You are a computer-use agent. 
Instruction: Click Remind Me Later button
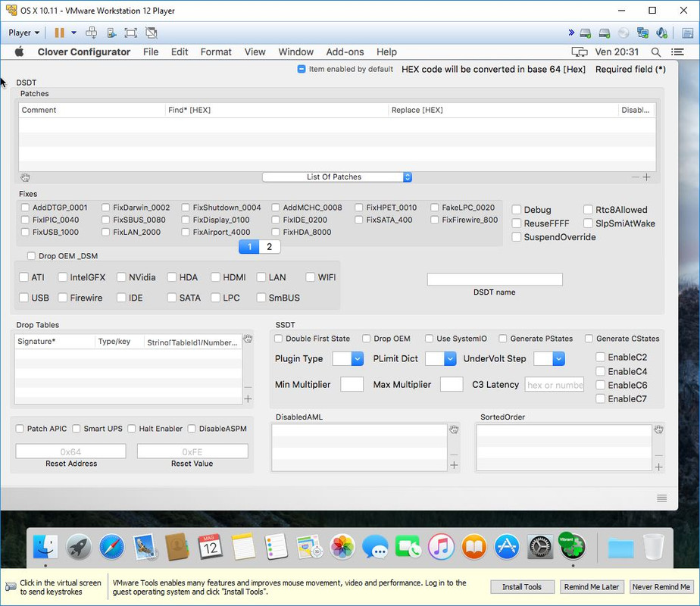592,587
